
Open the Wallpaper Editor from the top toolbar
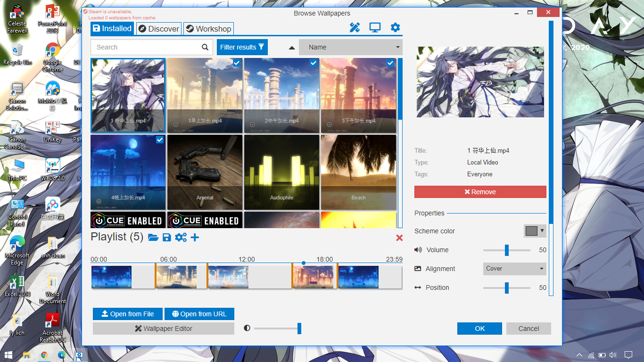355,27
